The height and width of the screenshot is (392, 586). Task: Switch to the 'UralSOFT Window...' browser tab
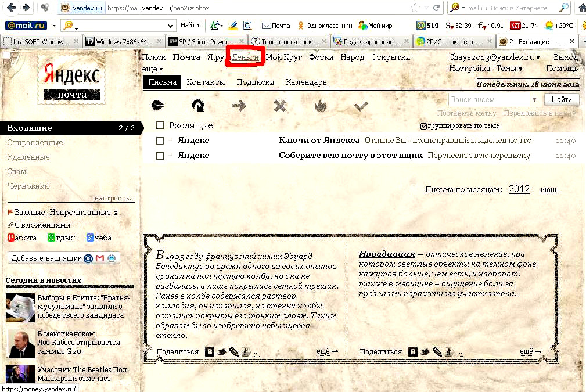pos(41,41)
